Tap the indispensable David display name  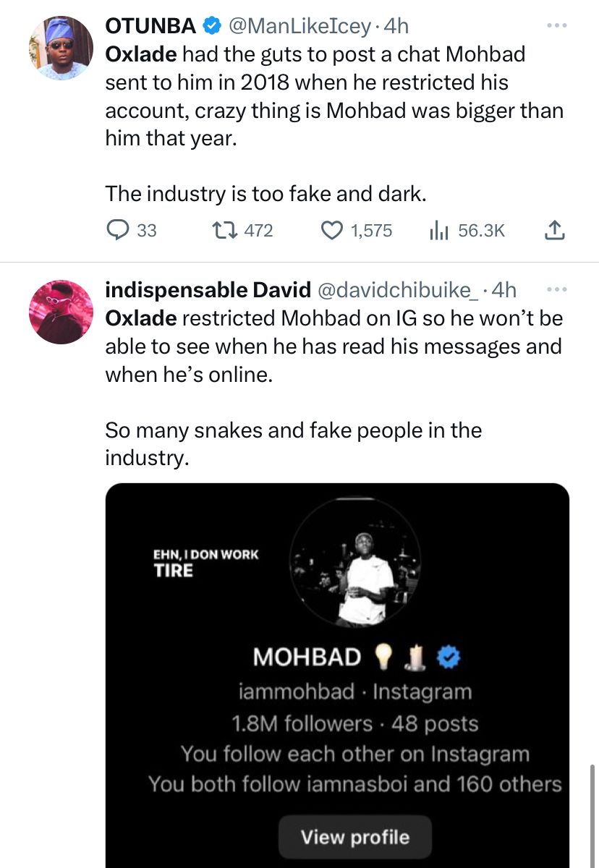tap(208, 290)
